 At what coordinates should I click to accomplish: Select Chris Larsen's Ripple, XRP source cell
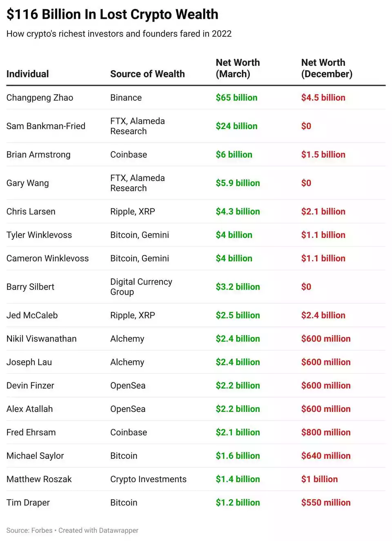(133, 212)
